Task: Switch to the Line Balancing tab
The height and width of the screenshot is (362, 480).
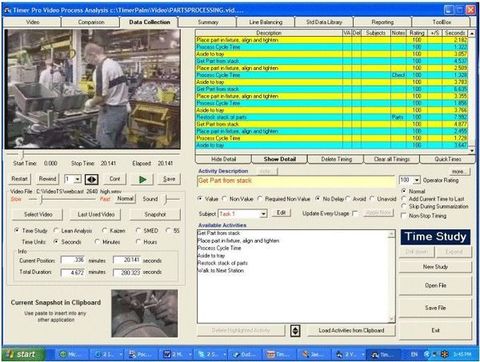Action: (x=266, y=22)
